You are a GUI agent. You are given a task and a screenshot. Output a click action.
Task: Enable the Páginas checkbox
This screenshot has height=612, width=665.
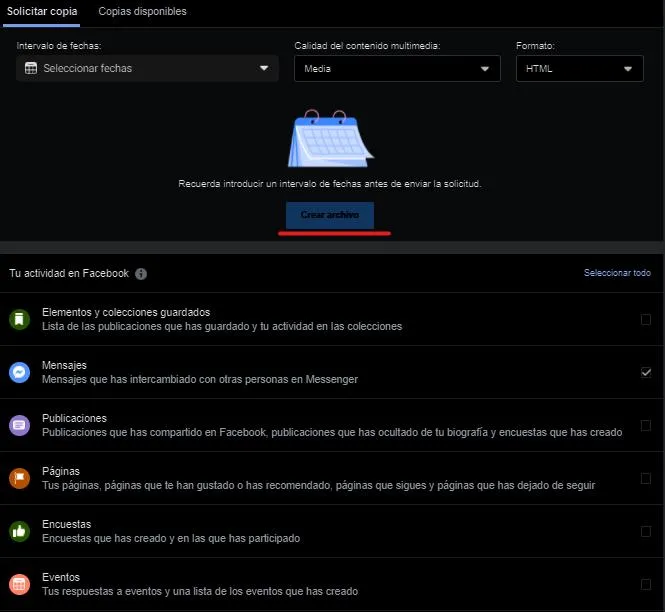pyautogui.click(x=645, y=478)
